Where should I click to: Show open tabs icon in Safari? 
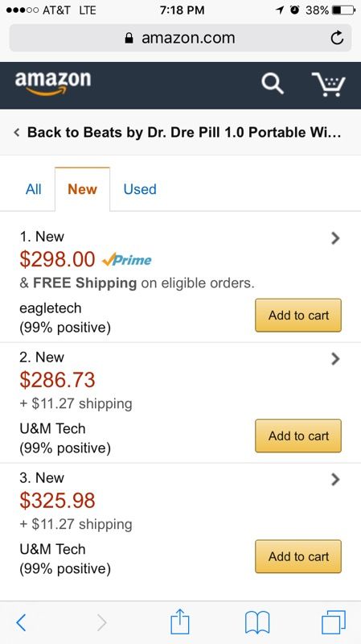(334, 622)
